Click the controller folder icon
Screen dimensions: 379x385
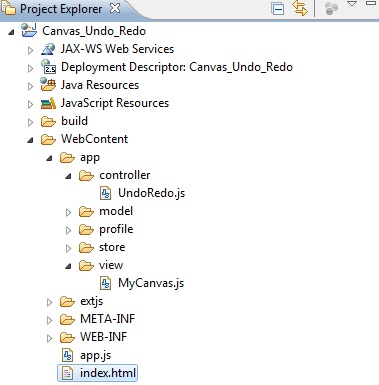pyautogui.click(x=86, y=175)
